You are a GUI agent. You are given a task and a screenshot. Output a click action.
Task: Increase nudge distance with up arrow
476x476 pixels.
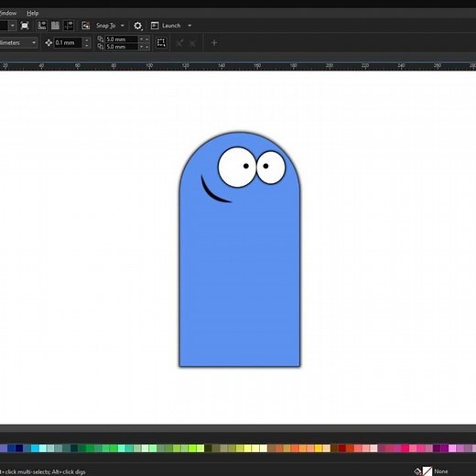pyautogui.click(x=87, y=40)
